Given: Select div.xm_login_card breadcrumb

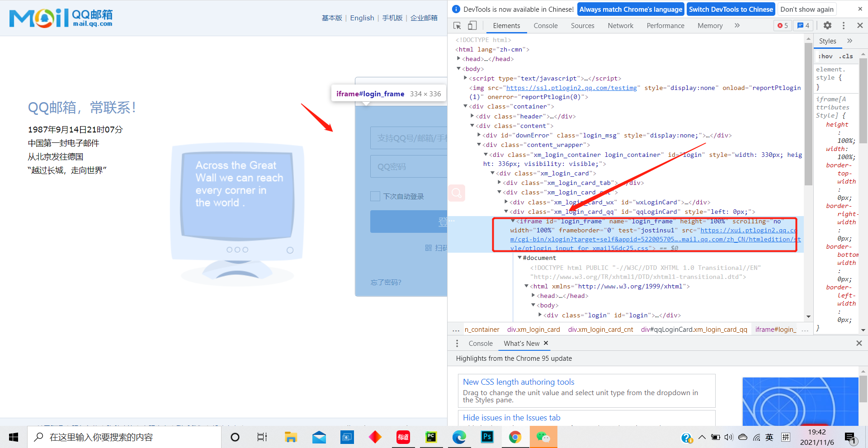Looking at the screenshot, I should pos(533,330).
